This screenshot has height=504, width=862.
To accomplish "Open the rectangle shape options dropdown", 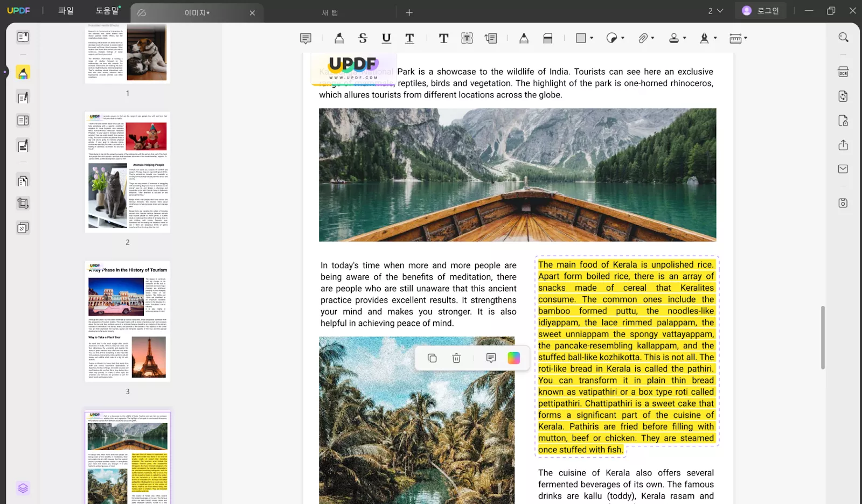I will pos(592,38).
